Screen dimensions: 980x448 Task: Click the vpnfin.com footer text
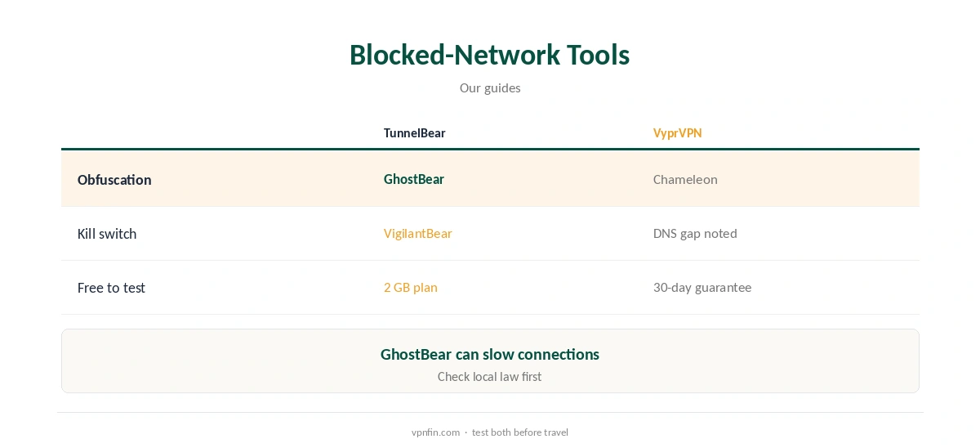[436, 432]
